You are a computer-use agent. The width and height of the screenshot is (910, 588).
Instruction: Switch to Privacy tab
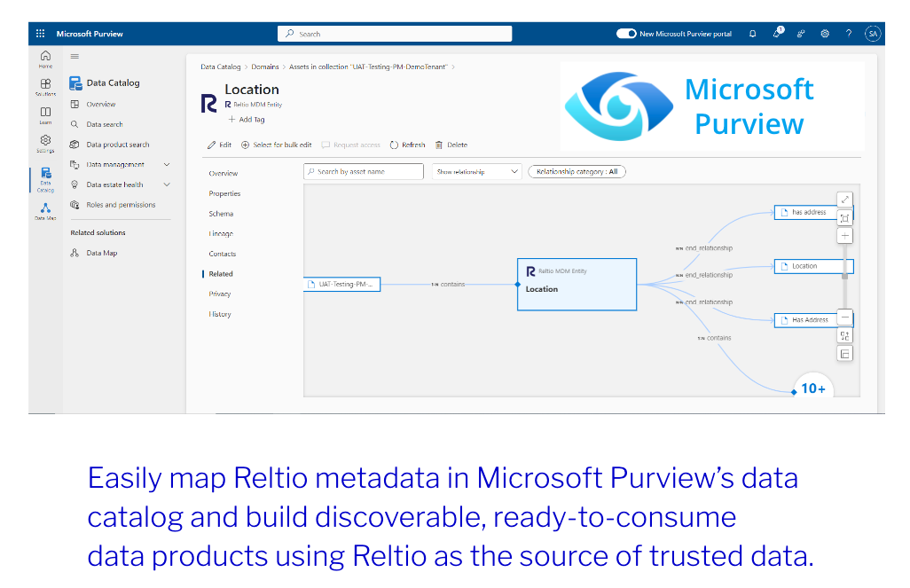click(x=220, y=294)
